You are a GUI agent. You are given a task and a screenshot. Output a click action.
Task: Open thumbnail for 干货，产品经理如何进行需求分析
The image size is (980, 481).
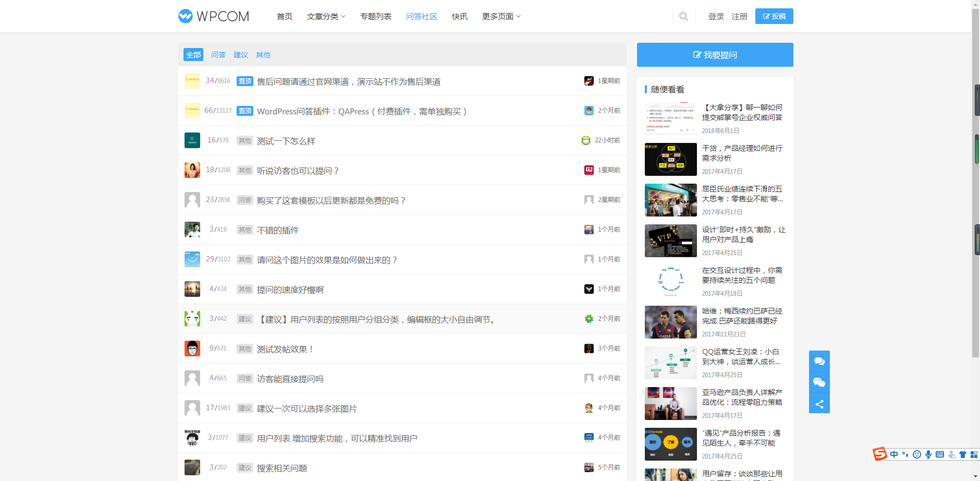tap(671, 159)
